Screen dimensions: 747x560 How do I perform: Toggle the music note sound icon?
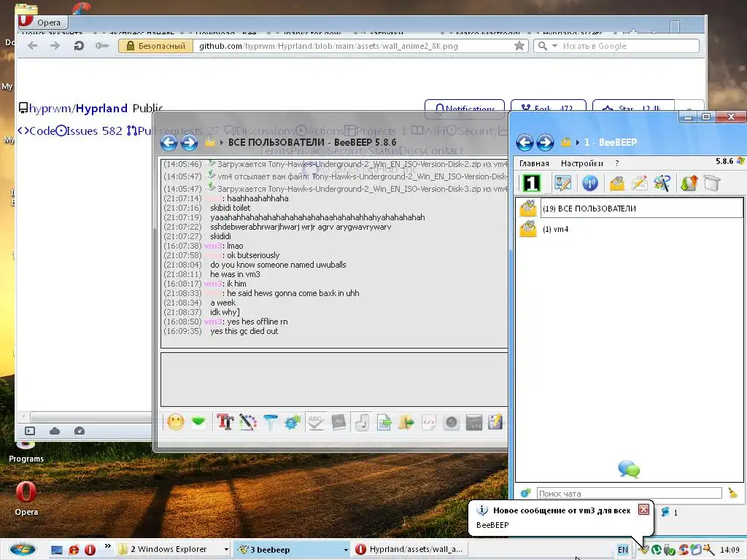click(362, 422)
